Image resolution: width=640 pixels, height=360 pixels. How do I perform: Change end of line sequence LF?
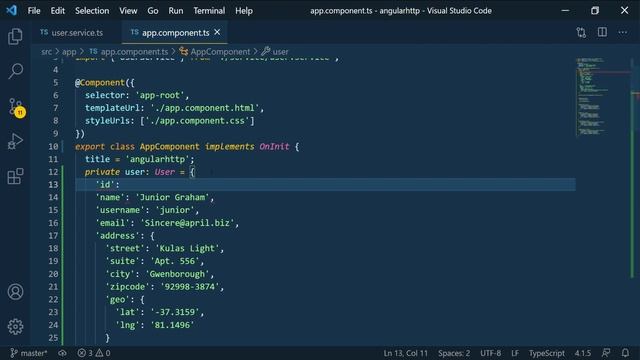point(515,353)
